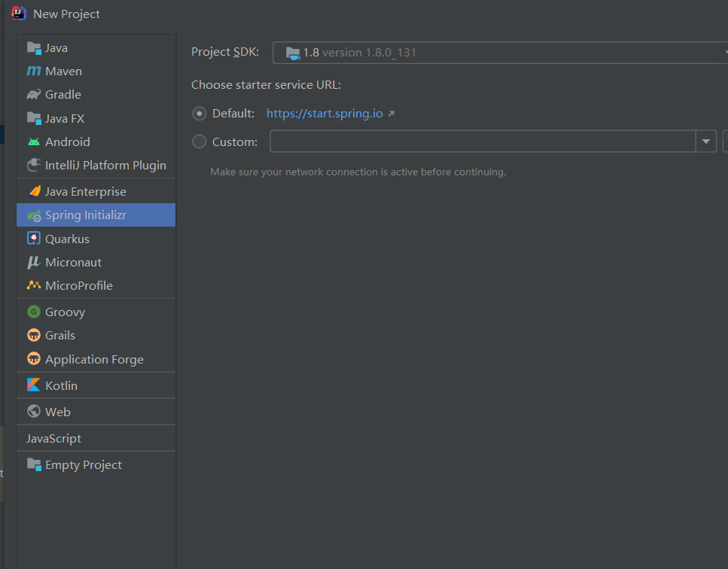
Task: Choose Java Enterprise label
Action: tap(85, 192)
